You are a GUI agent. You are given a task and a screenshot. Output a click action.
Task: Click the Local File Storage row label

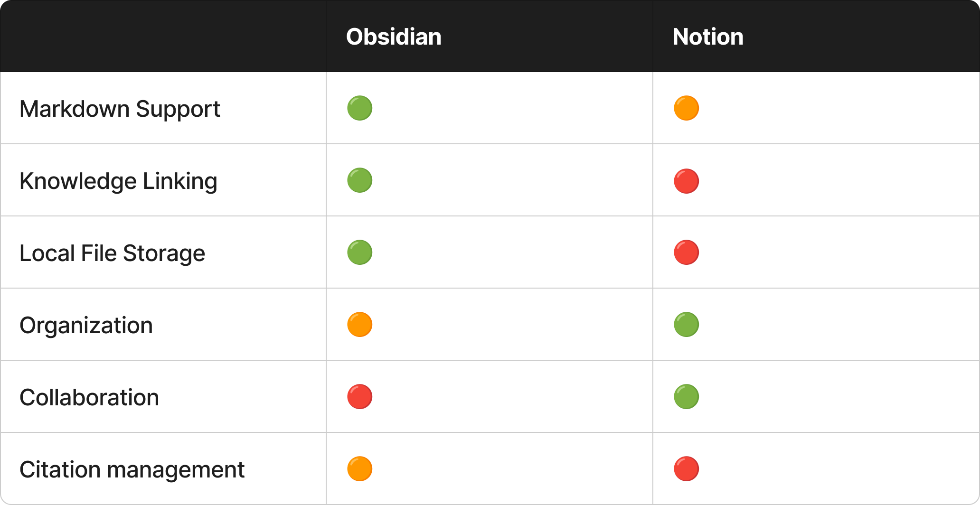click(x=112, y=253)
